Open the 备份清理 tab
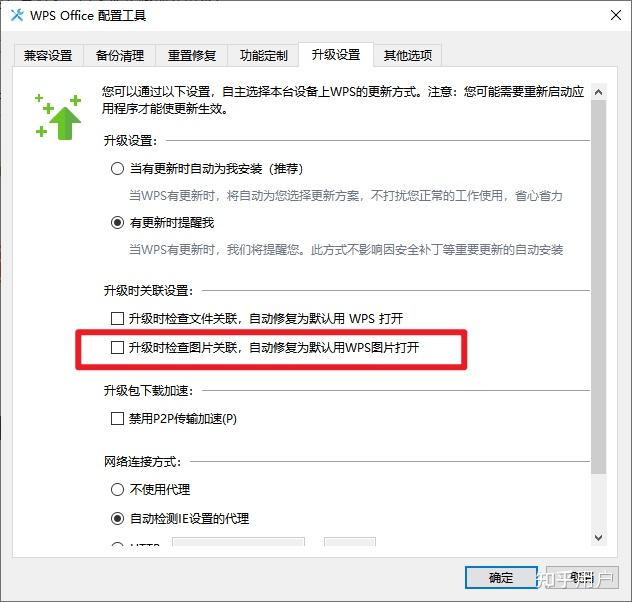632x602 pixels. (120, 55)
